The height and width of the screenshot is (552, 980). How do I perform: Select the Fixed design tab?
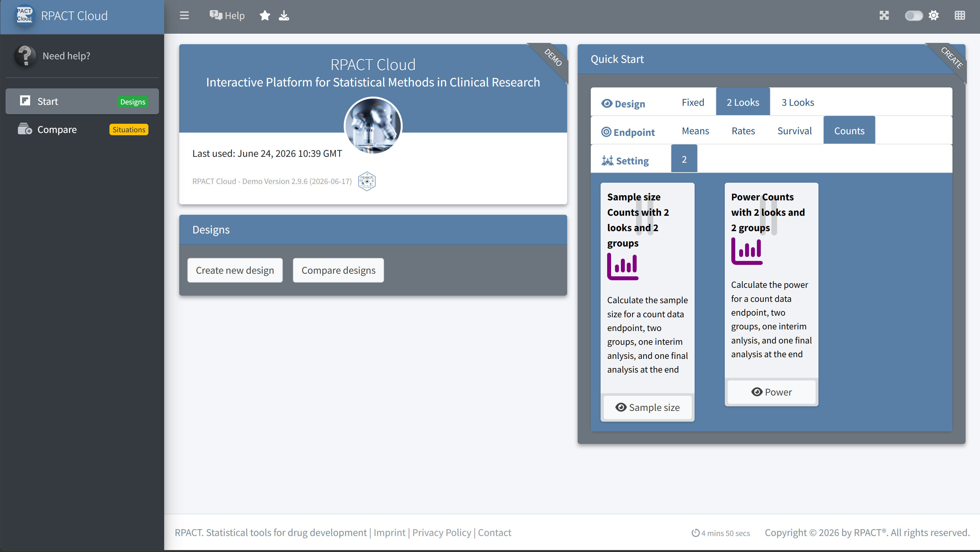point(693,102)
